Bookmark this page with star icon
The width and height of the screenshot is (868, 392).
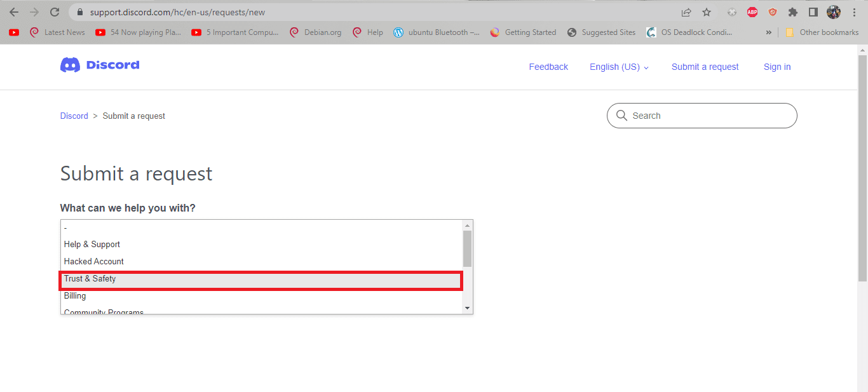coord(706,12)
